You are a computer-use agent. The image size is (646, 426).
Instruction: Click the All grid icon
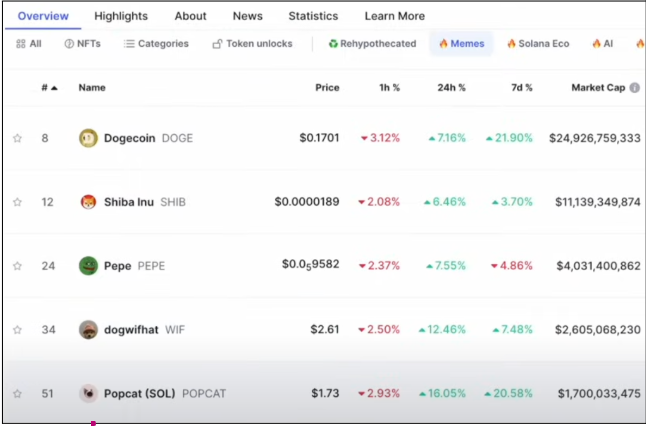pos(21,44)
